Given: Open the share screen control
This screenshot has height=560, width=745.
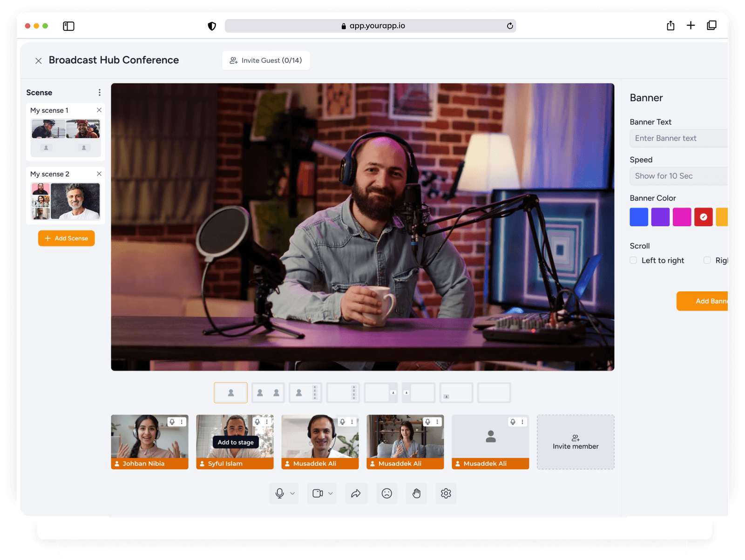Looking at the screenshot, I should coord(356,493).
